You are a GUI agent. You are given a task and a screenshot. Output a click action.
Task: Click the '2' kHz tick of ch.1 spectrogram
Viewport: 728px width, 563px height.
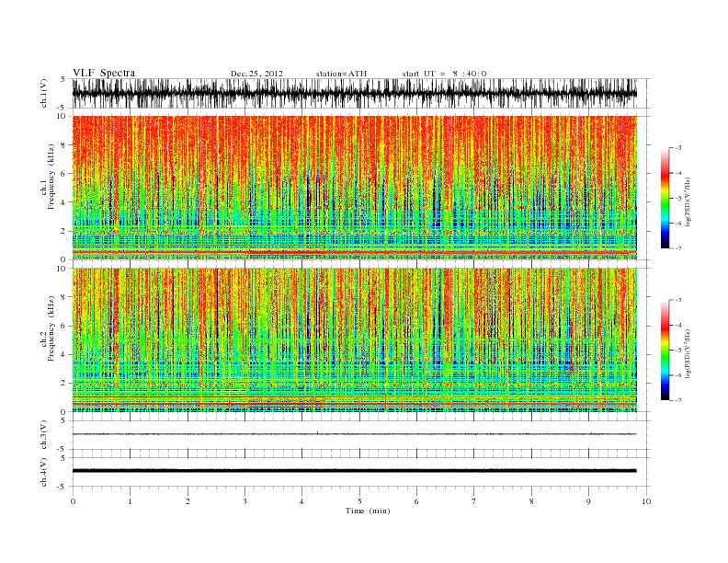63,231
